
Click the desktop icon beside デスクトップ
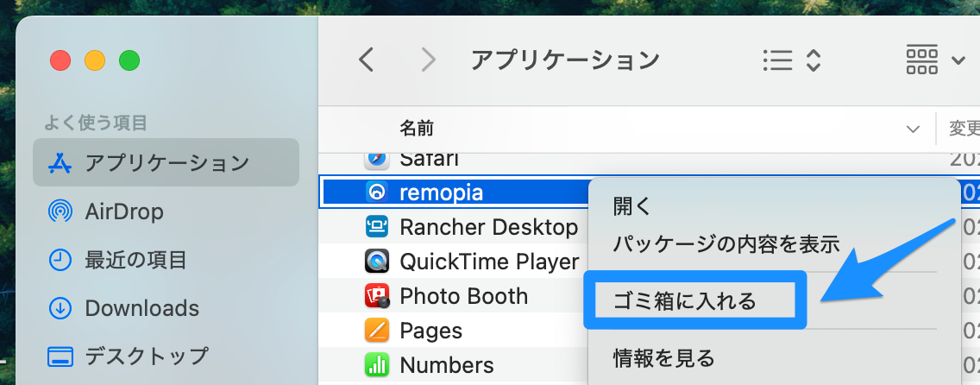60,357
